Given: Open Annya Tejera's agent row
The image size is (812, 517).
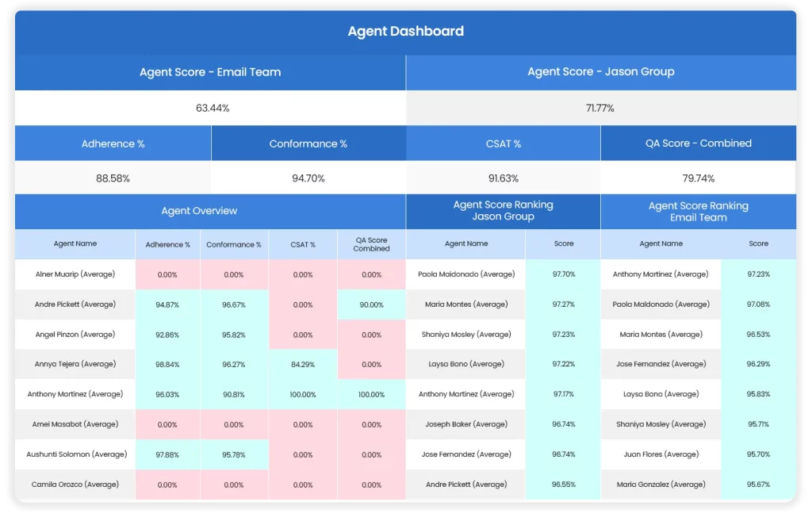Looking at the screenshot, I should [x=75, y=364].
